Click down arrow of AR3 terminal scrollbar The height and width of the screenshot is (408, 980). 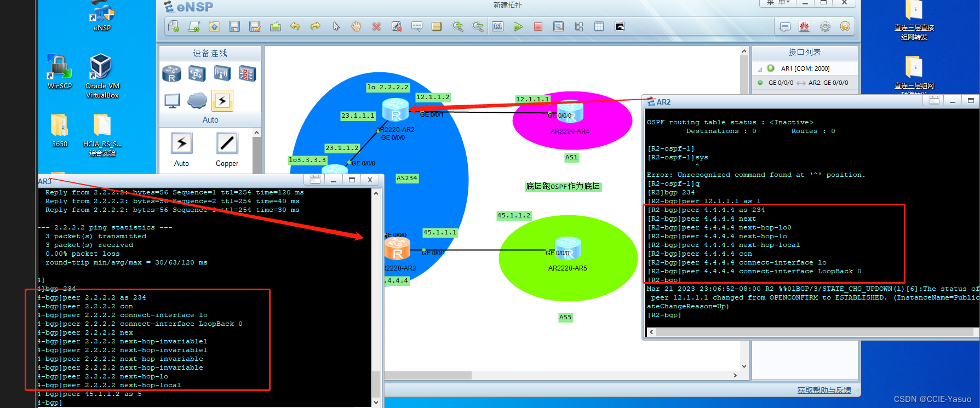(376, 402)
